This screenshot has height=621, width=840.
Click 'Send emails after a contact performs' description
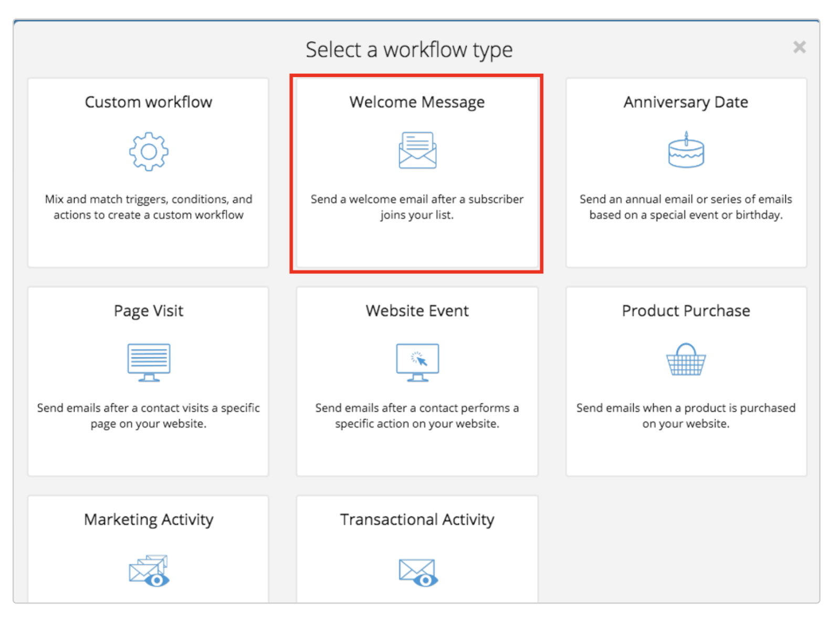[417, 416]
